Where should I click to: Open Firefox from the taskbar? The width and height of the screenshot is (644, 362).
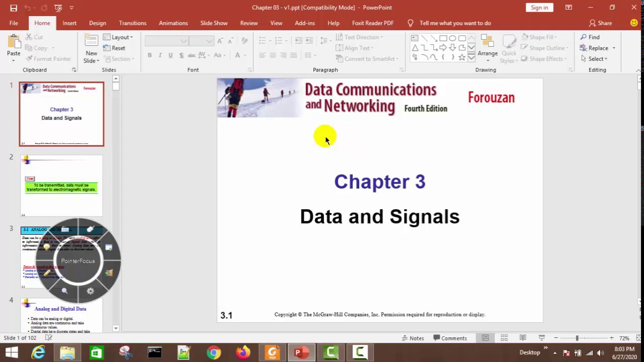coord(243,352)
